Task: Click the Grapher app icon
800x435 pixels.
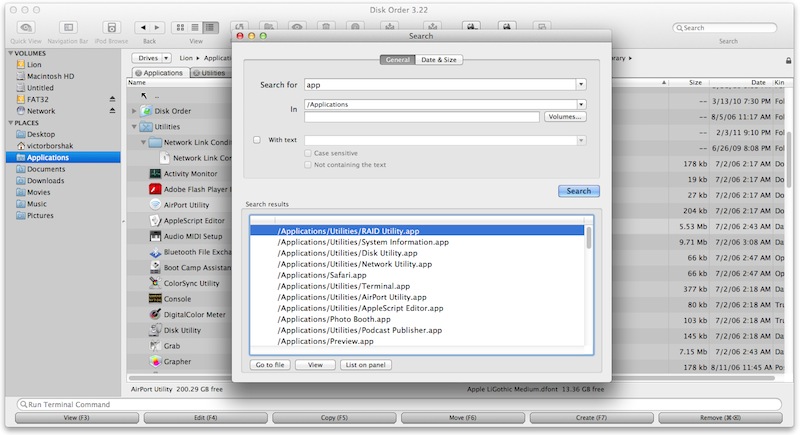Action: click(155, 361)
